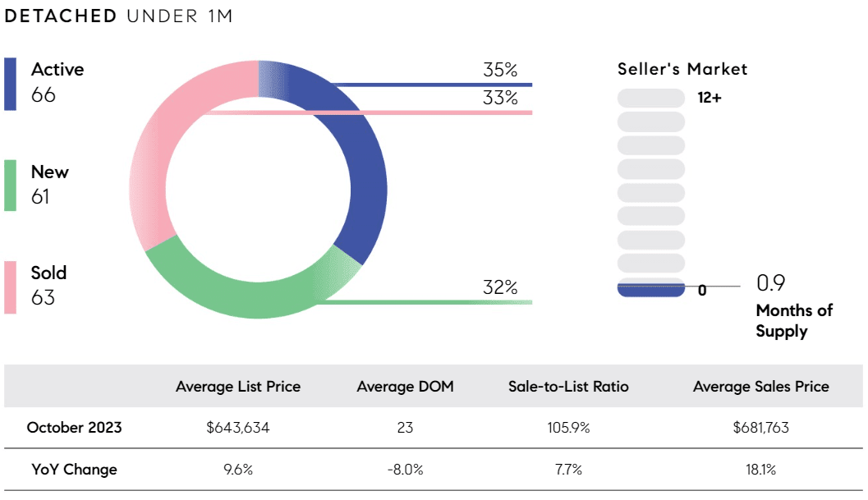This screenshot has width=868, height=500.
Task: Click the Average List Price column header
Action: click(238, 387)
